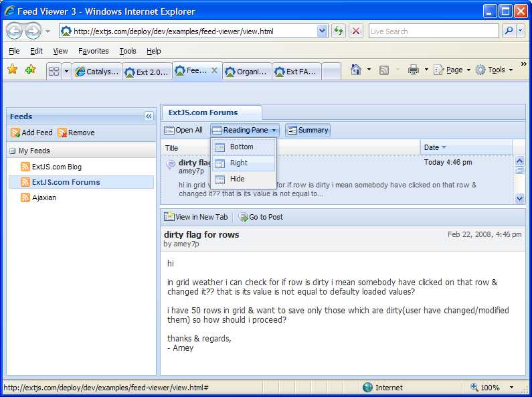This screenshot has width=532, height=397.
Task: Open the Date column sort dropdown arrow
Action: coord(444,147)
